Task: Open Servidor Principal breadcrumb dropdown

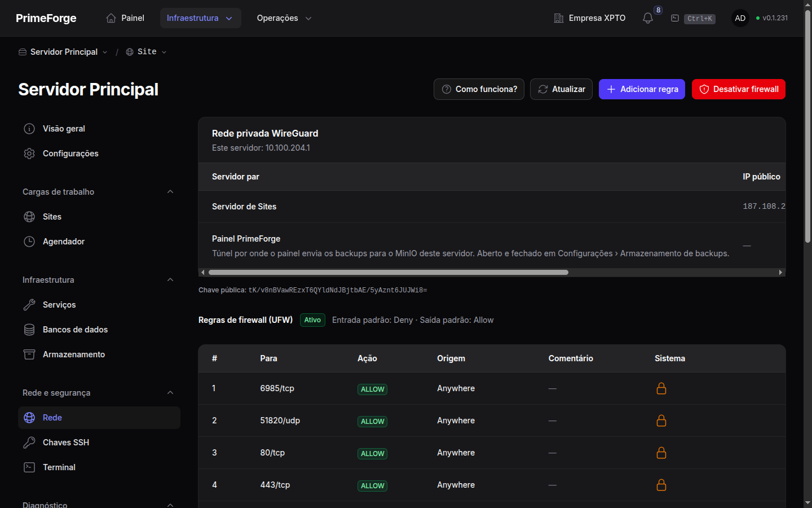Action: pyautogui.click(x=63, y=52)
